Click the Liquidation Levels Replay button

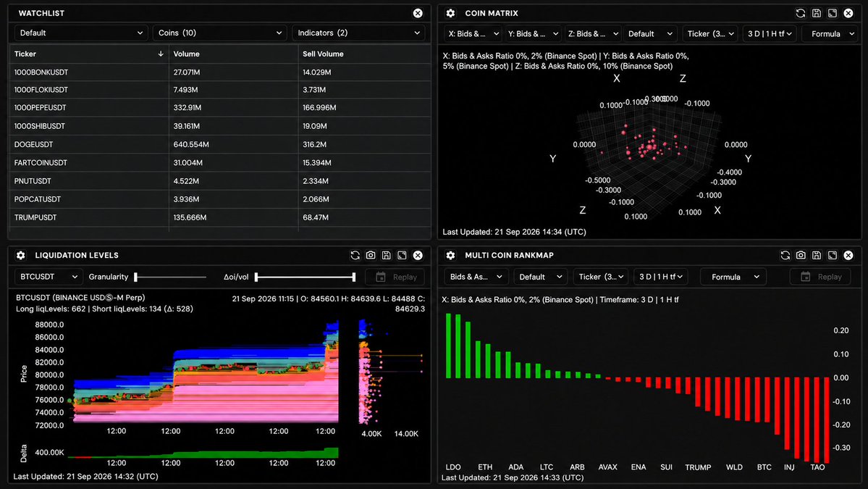pyautogui.click(x=395, y=277)
